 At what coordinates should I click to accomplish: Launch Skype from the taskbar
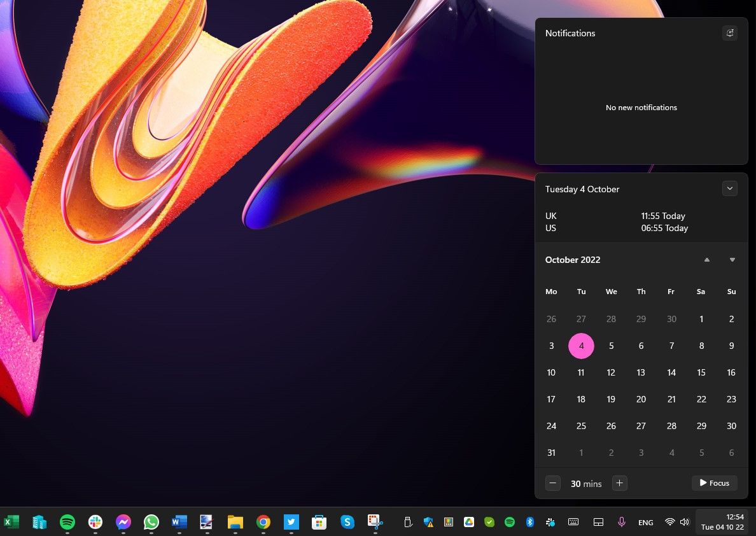[347, 521]
